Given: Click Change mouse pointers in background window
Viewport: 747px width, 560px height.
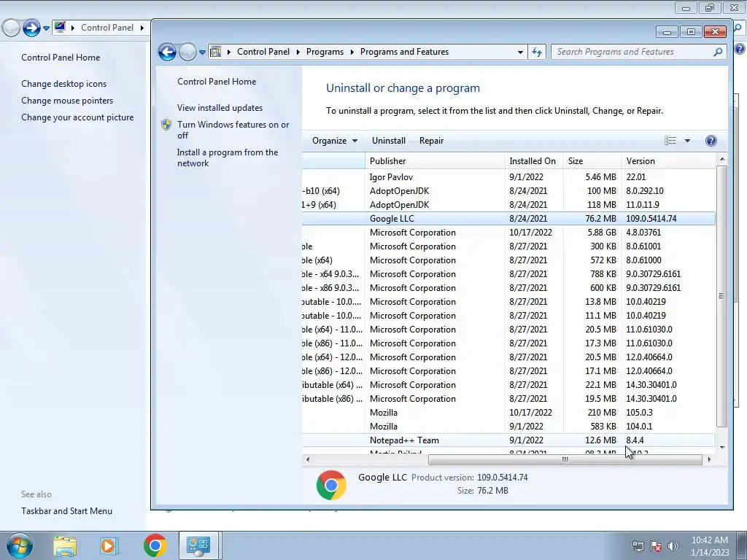Looking at the screenshot, I should pos(67,101).
